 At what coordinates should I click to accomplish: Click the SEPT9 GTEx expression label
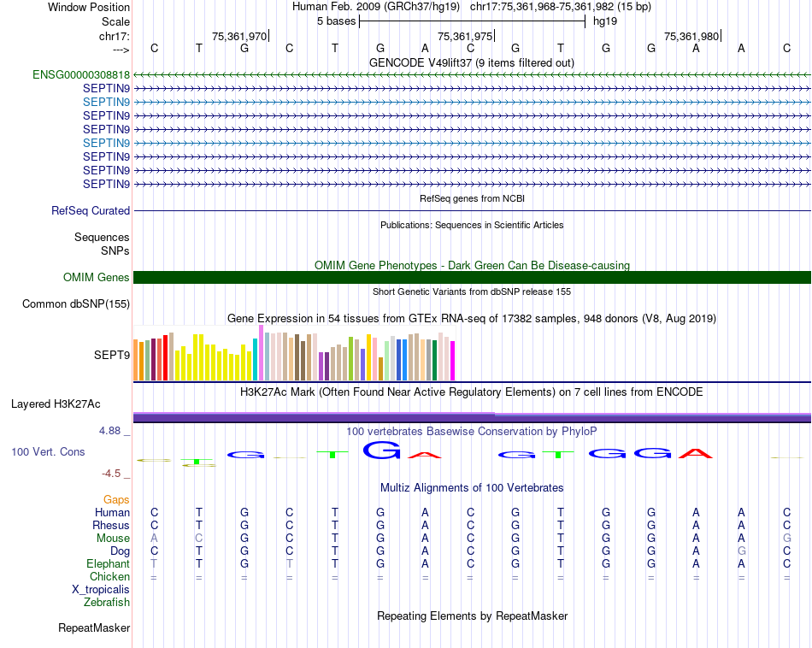click(x=112, y=356)
